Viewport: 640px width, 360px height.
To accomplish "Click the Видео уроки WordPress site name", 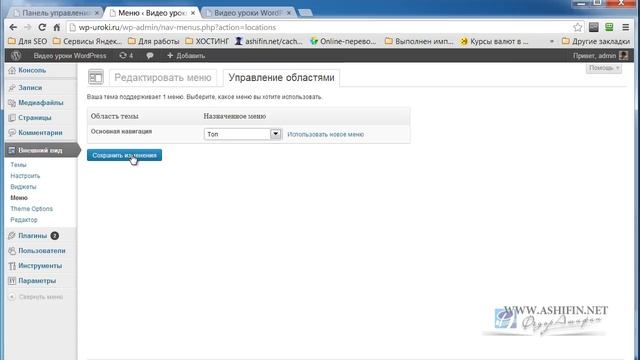I will click(x=70, y=56).
